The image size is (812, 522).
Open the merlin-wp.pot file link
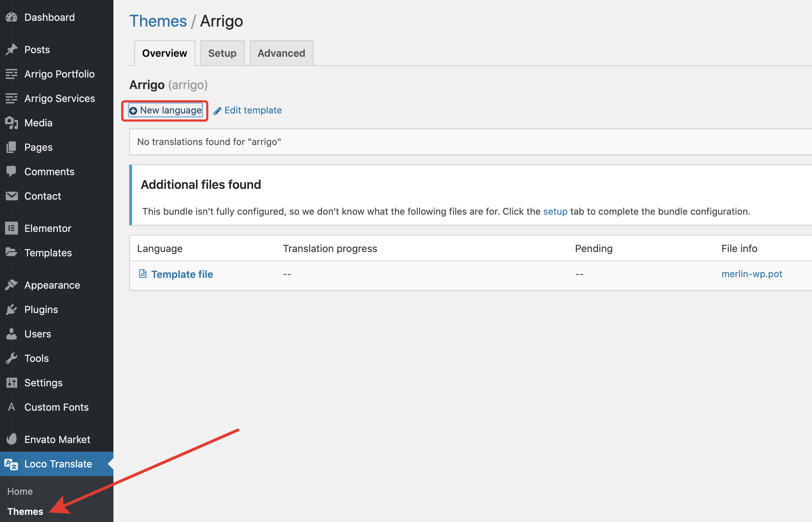click(752, 274)
